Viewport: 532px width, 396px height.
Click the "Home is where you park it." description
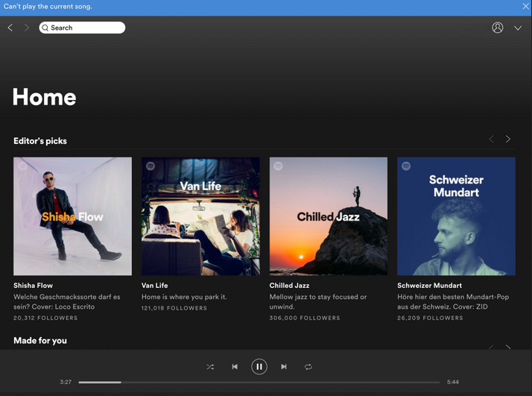click(x=184, y=297)
